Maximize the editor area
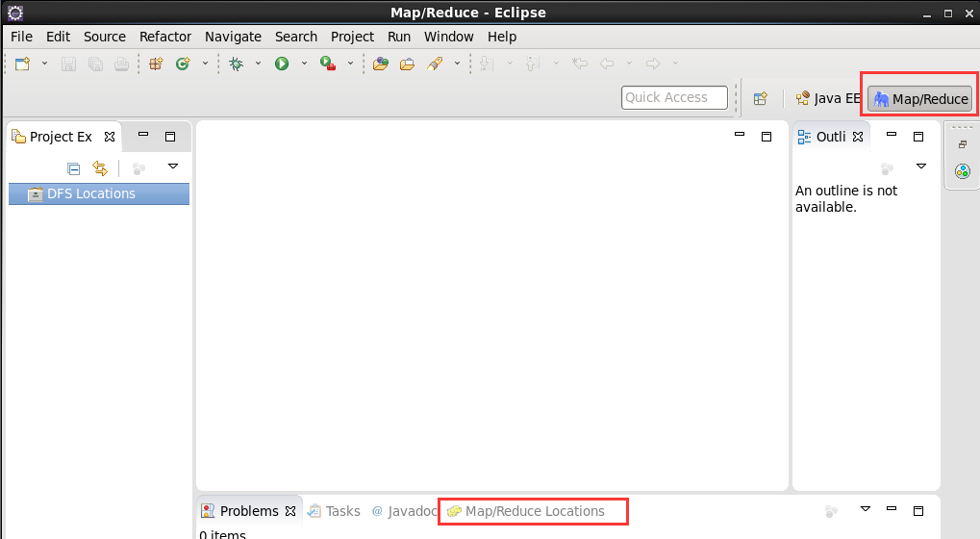980x539 pixels. point(766,137)
